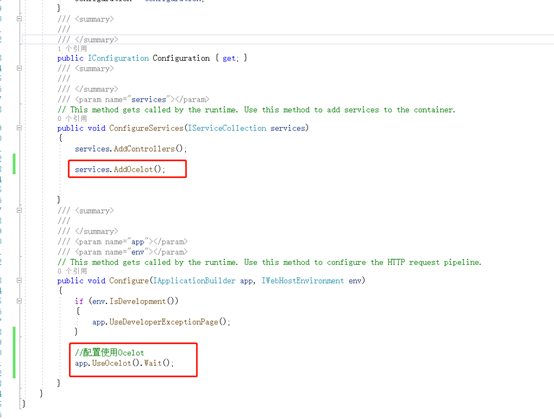The height and width of the screenshot is (419, 554).
Task: Click 'void' keyword on Configure method line
Action: (96, 281)
